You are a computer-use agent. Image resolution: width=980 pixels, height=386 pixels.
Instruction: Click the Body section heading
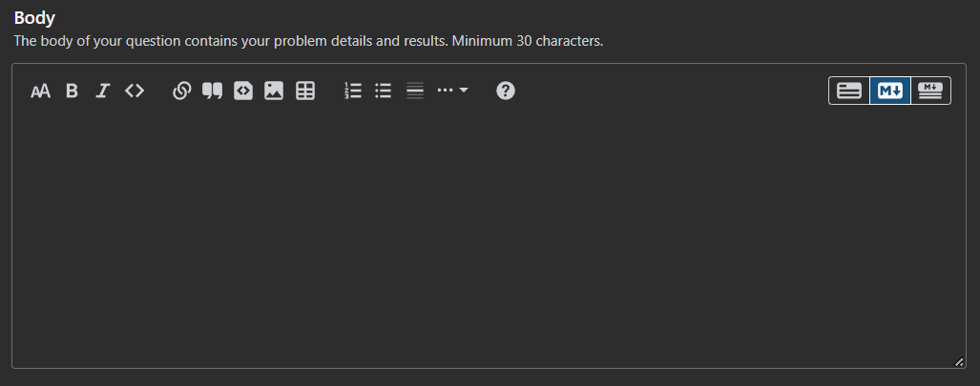34,18
